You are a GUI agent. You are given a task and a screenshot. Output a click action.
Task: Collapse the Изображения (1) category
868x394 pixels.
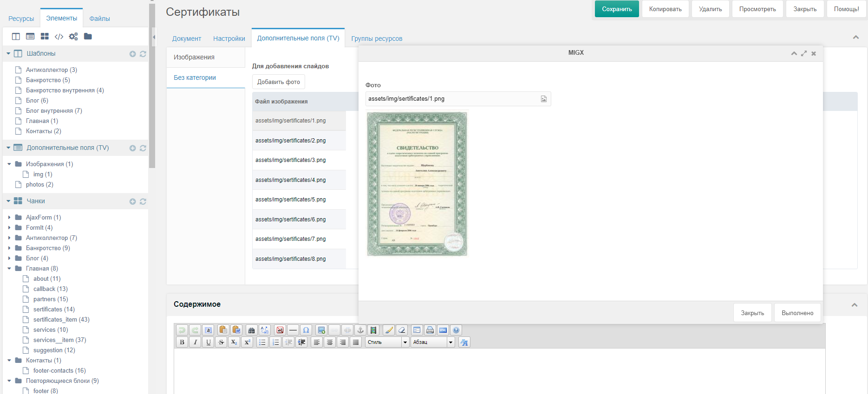point(9,164)
